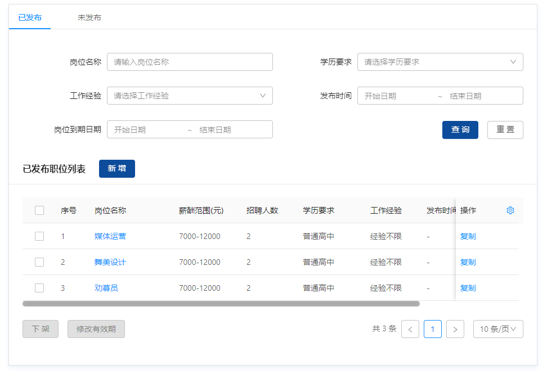Click the 发布时间 start date field
This screenshot has height=392, width=547.
(397, 96)
